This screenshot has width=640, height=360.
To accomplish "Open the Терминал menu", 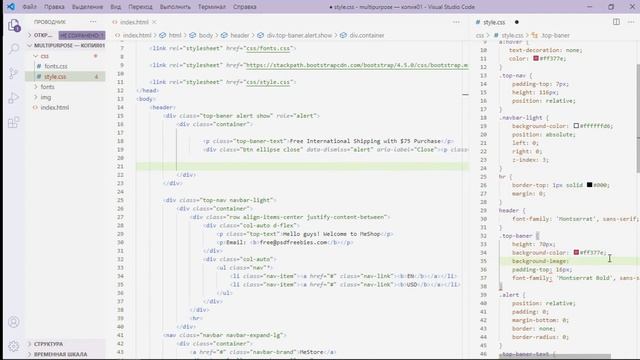I will [x=211, y=7].
